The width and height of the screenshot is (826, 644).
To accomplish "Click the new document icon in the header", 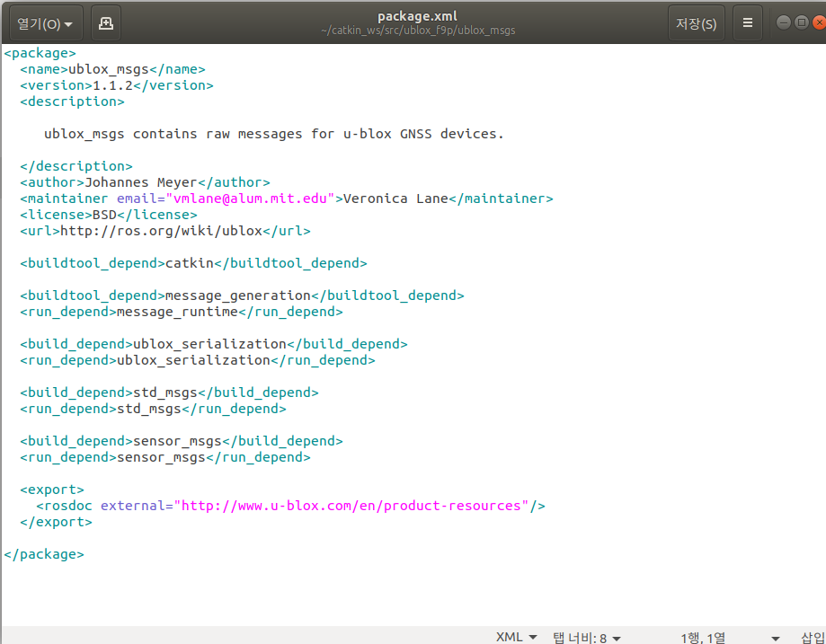I will pos(106,23).
